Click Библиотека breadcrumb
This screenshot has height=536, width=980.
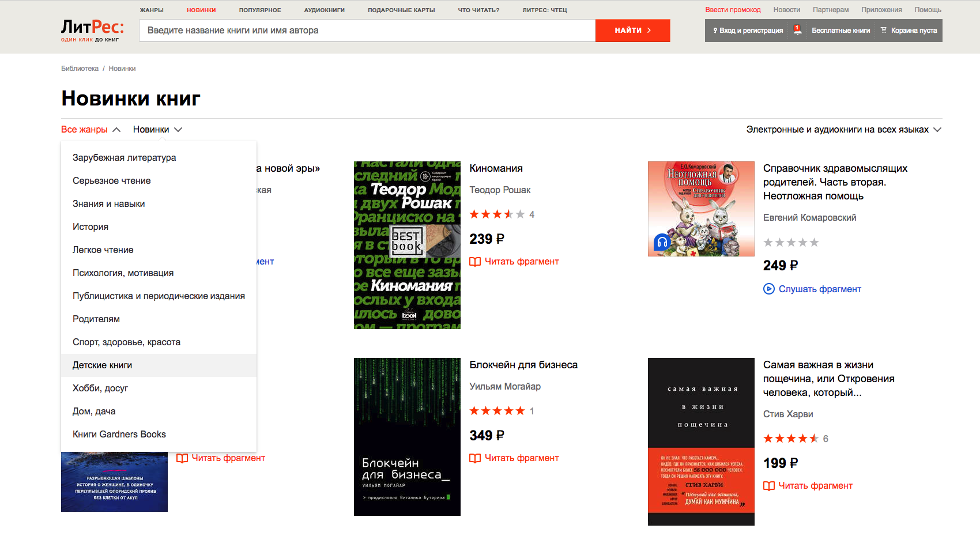[80, 69]
